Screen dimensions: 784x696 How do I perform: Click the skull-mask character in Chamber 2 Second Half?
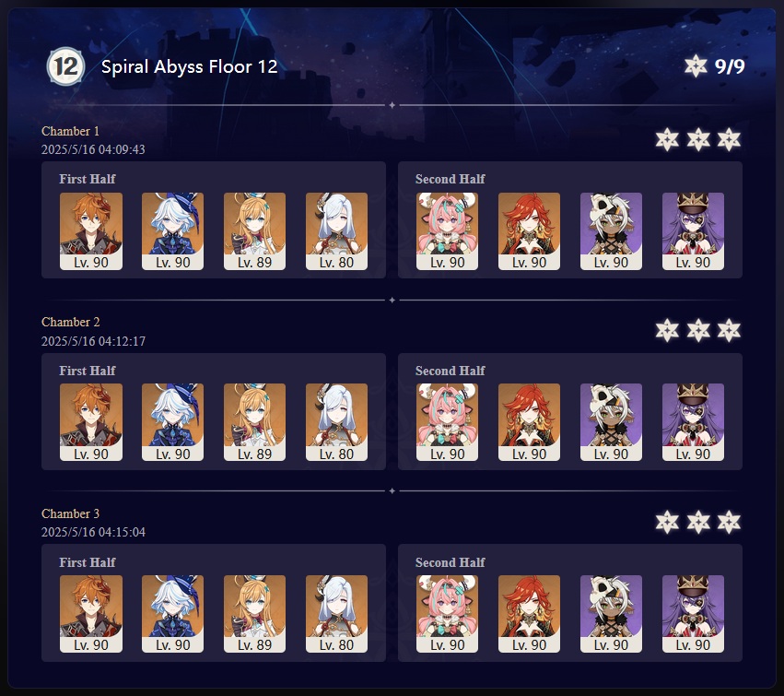pos(611,422)
